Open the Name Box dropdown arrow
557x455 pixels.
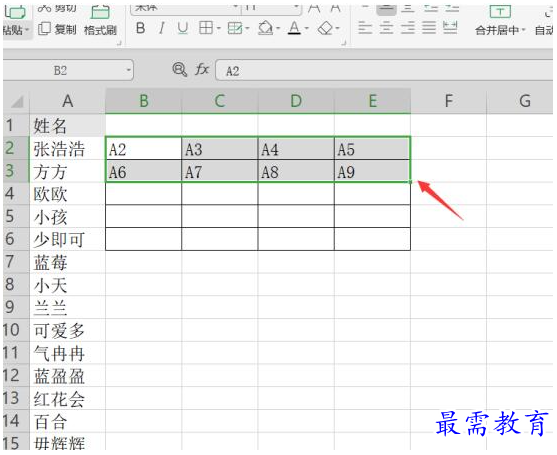(x=129, y=70)
